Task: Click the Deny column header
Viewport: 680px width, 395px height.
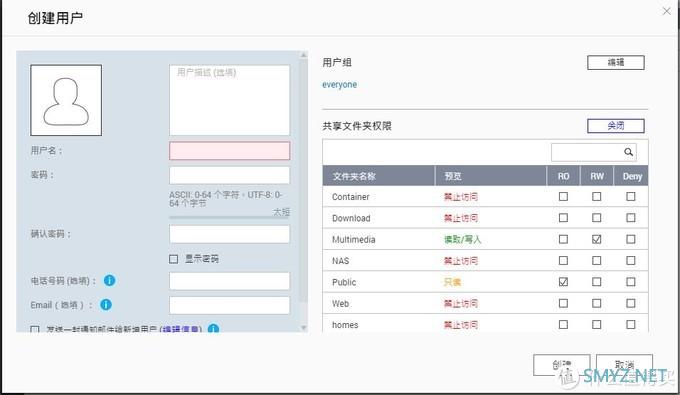Action: [x=631, y=176]
